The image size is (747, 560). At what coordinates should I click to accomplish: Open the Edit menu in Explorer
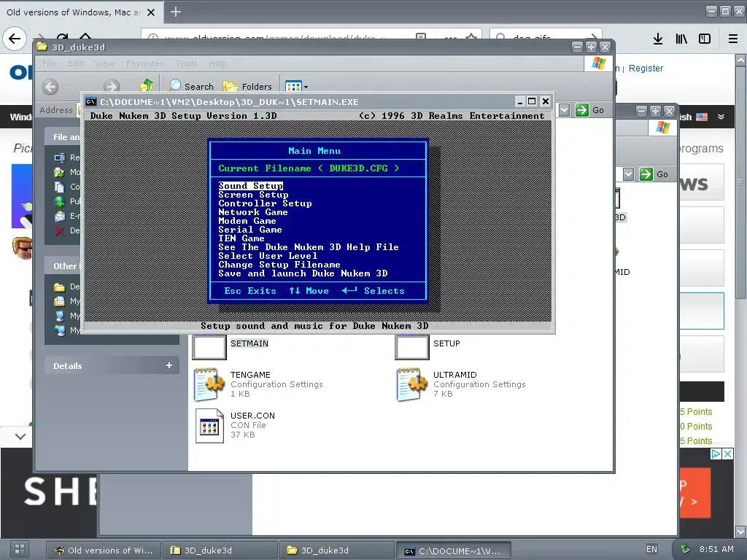[x=75, y=63]
